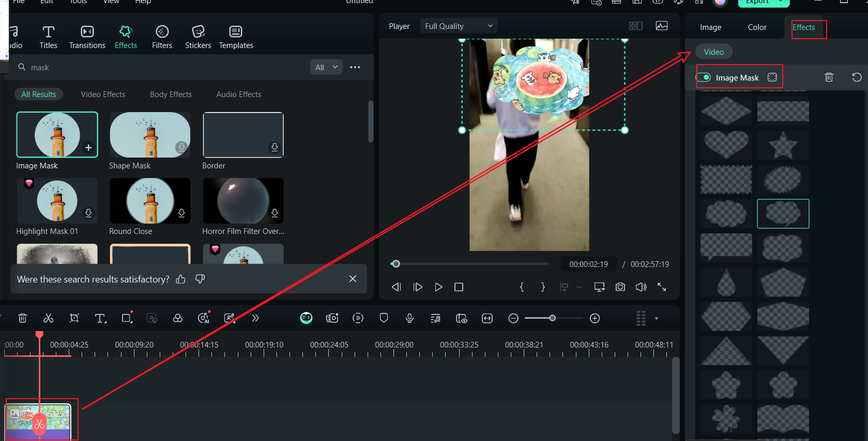The image size is (868, 441).
Task: Click the crop tool icon in timeline toolbar
Action: 74,318
